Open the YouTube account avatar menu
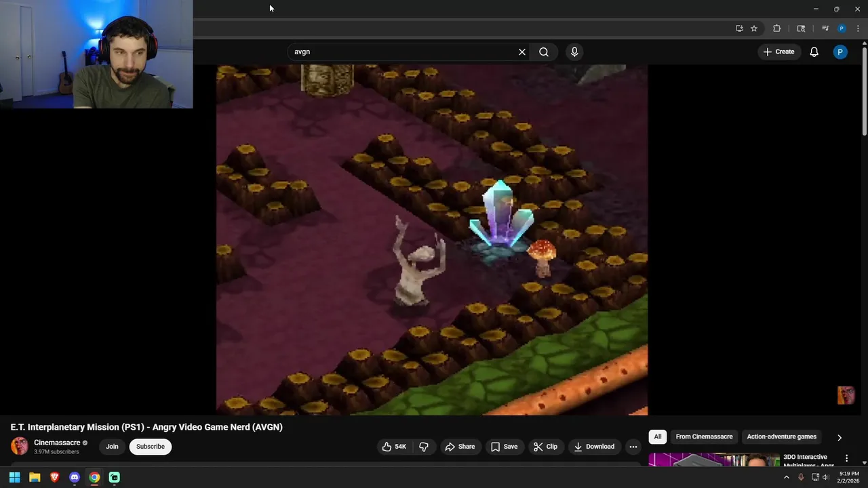The width and height of the screenshot is (868, 488). [x=840, y=52]
